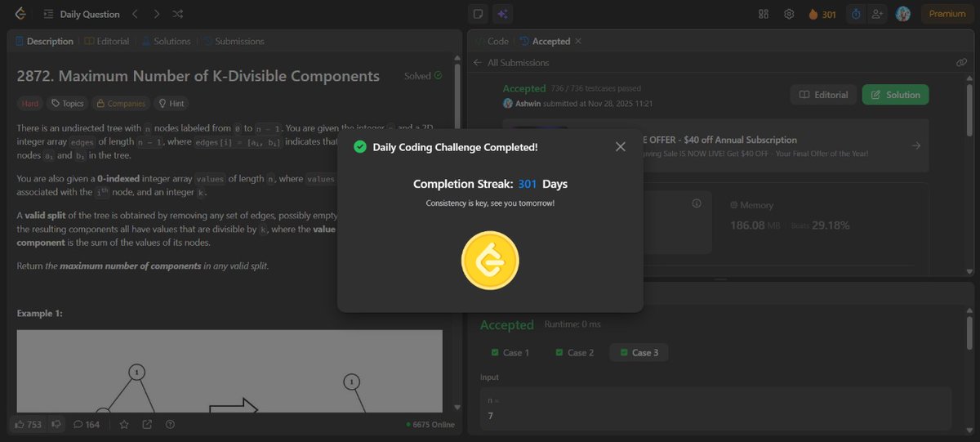
Task: Click the green Solution button
Action: click(x=895, y=95)
